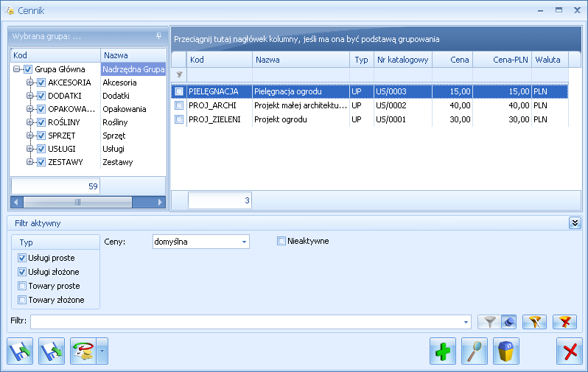Click the Typ panel header label
The width and height of the screenshot is (588, 372).
[27, 242]
